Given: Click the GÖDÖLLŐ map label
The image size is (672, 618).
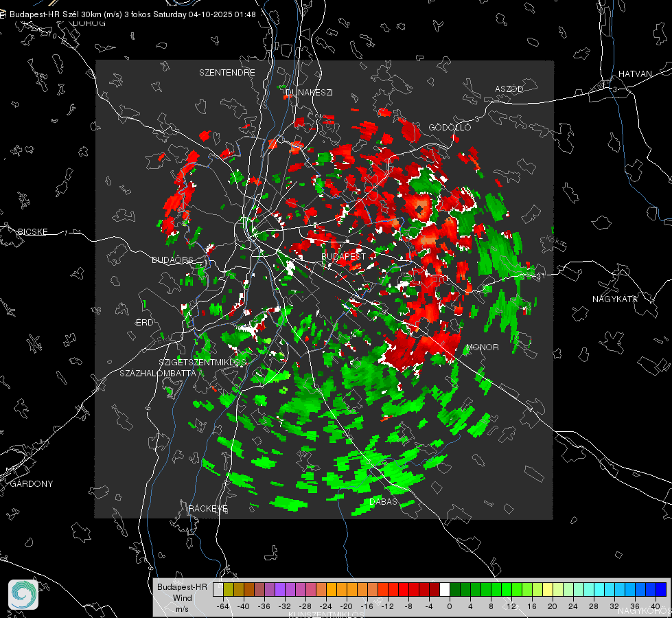Looking at the screenshot, I should coord(450,127).
